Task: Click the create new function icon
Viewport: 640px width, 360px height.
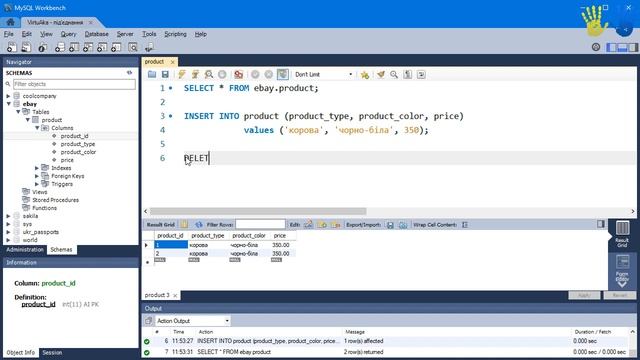Action: pos(116,48)
